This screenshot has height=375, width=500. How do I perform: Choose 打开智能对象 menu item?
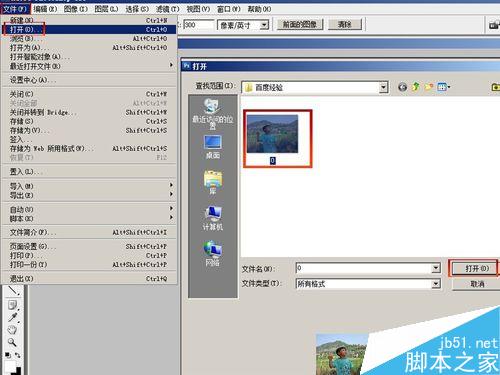pyautogui.click(x=89, y=57)
